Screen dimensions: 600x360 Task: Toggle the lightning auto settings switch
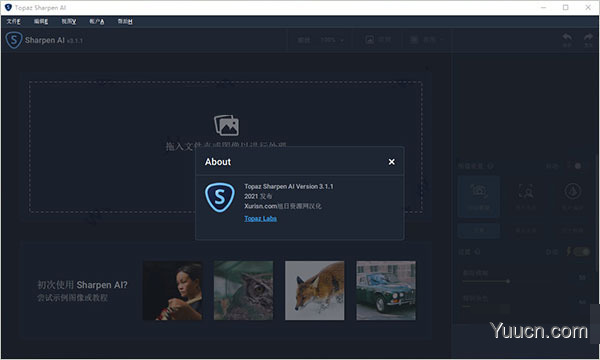pyautogui.click(x=581, y=251)
